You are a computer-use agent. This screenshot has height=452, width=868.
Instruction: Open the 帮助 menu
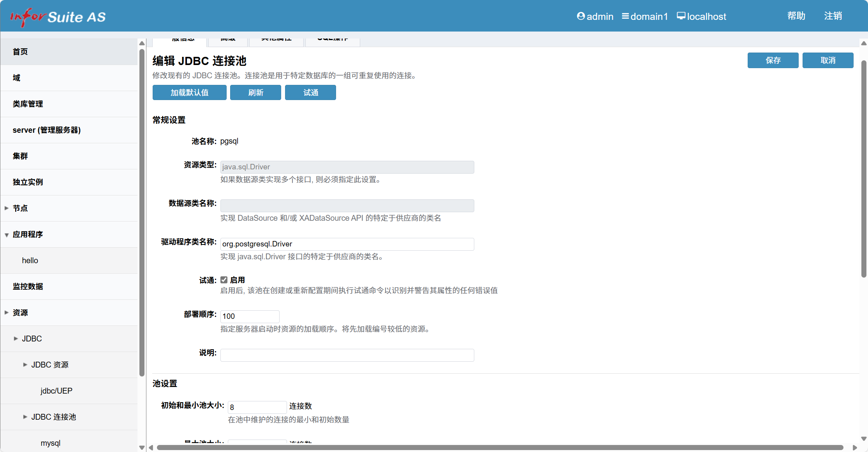coord(796,16)
